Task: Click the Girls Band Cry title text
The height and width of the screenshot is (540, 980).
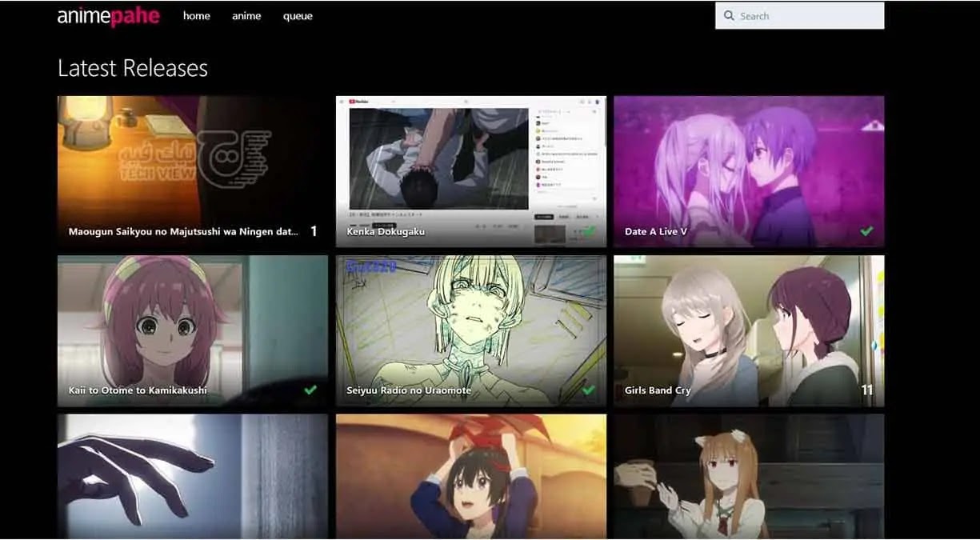Action: (658, 390)
